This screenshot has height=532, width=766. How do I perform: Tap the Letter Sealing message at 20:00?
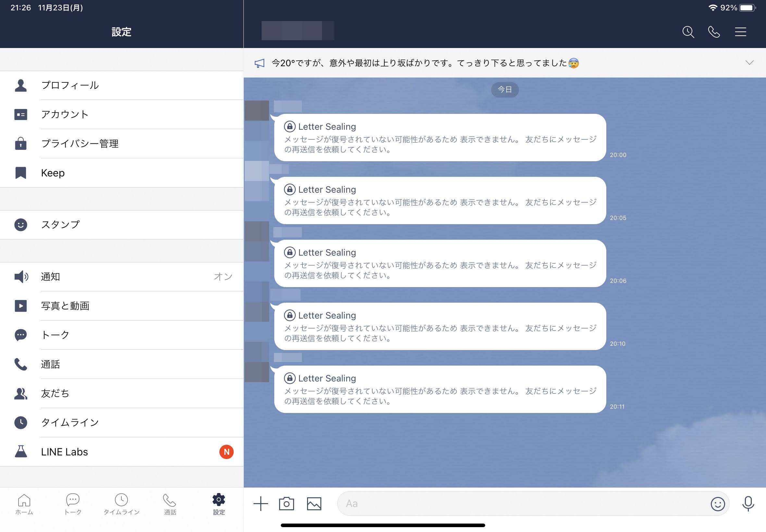pos(439,138)
